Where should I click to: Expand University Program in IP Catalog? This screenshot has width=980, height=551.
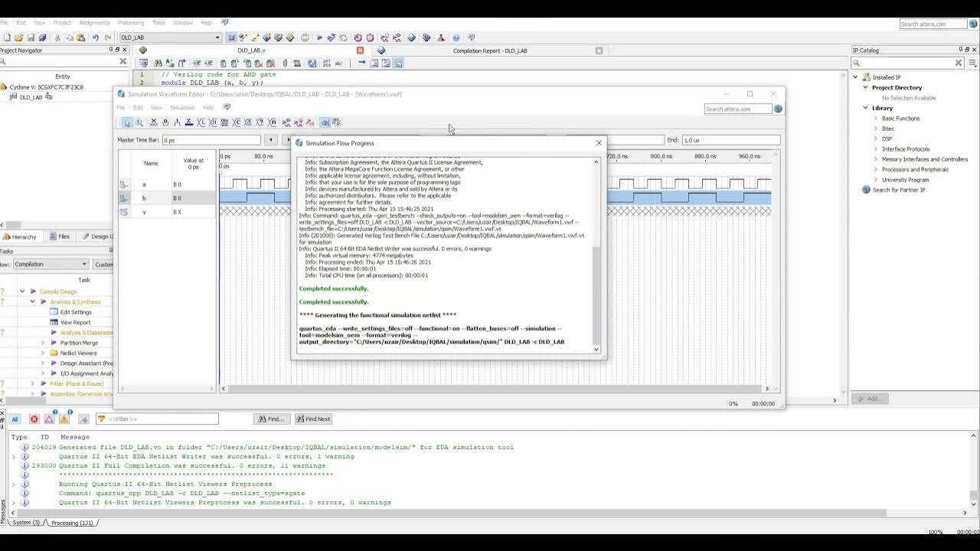coord(876,180)
